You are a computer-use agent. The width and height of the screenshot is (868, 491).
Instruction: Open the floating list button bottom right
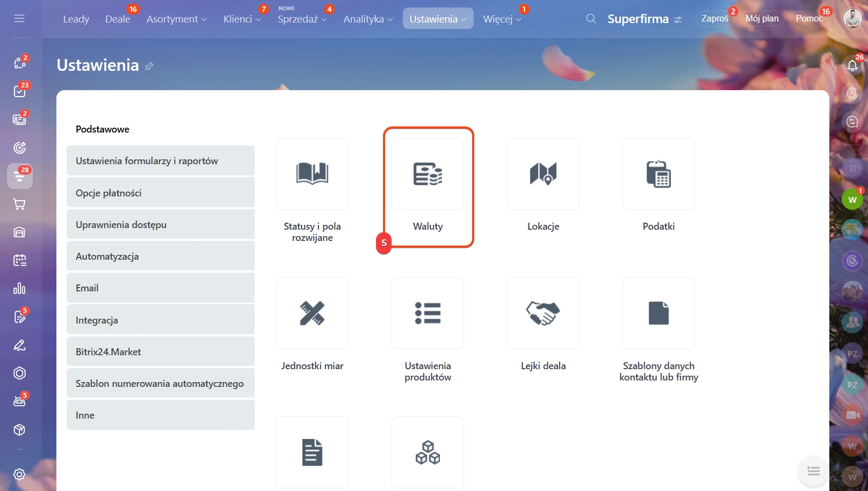coord(813,471)
